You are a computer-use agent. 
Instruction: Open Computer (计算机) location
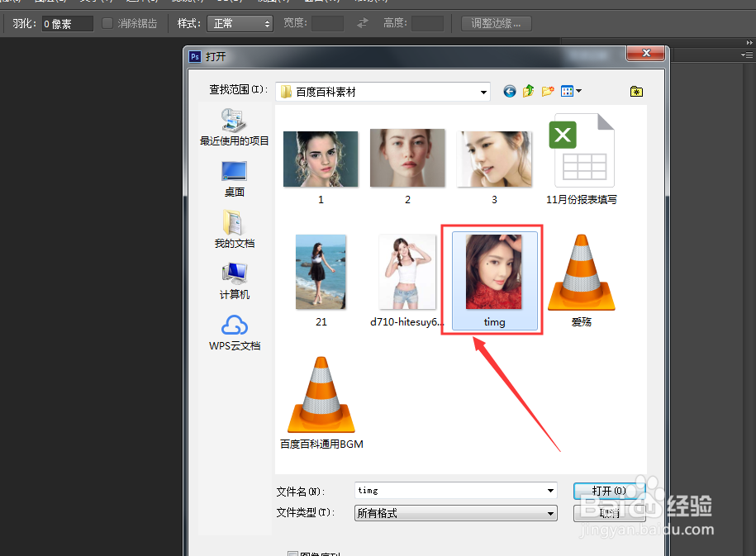coord(235,281)
